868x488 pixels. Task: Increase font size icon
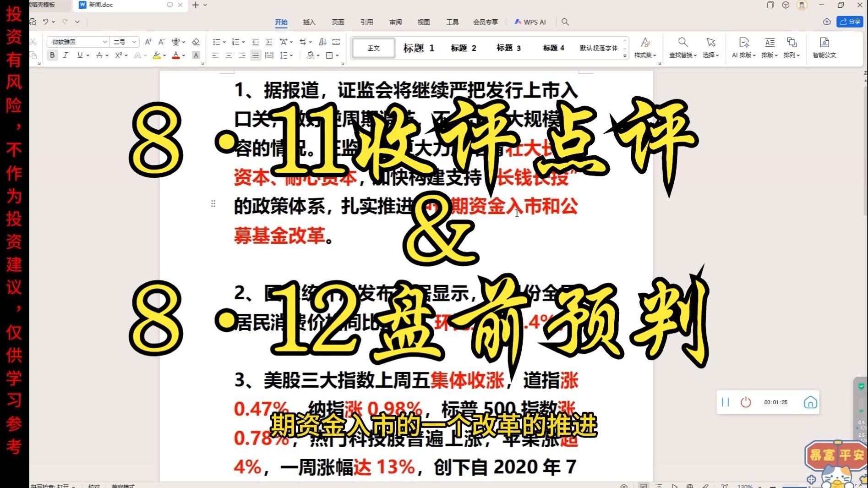coord(148,42)
